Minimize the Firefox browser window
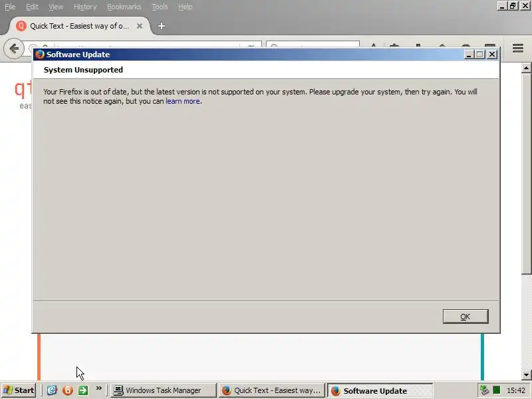The height and width of the screenshot is (399, 532). 502,6
